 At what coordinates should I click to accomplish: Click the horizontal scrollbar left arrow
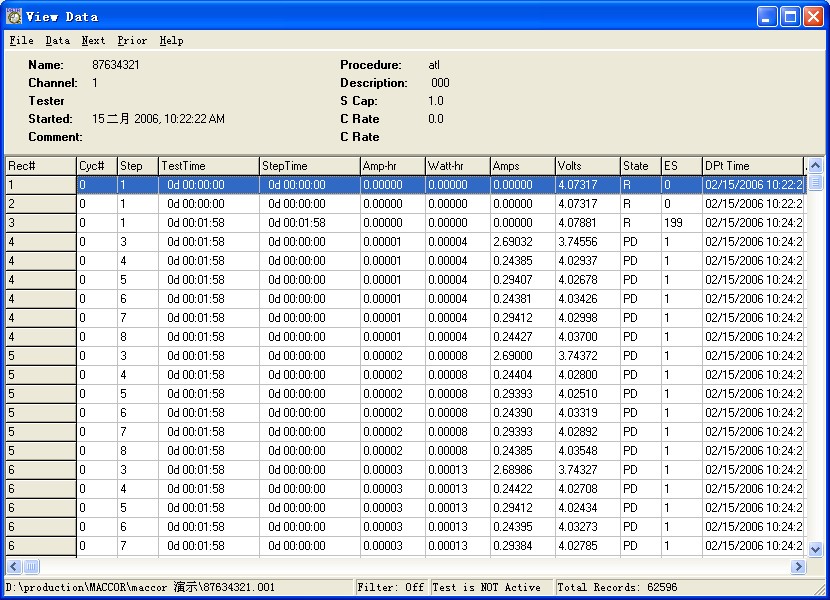coord(13,567)
